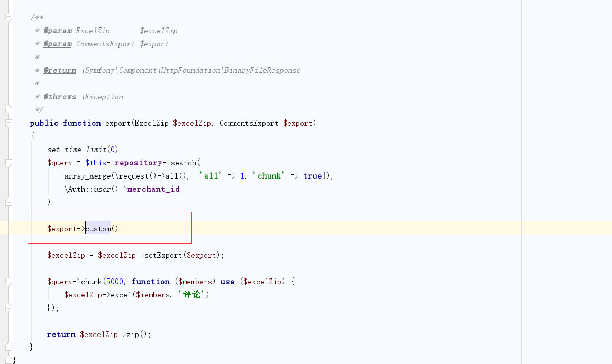The width and height of the screenshot is (612, 364).
Task: Click the 'true' literal
Action: (x=313, y=176)
